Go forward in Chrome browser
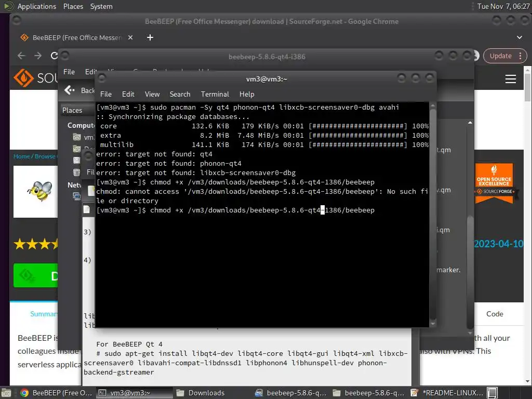This screenshot has width=532, height=399. tap(38, 56)
